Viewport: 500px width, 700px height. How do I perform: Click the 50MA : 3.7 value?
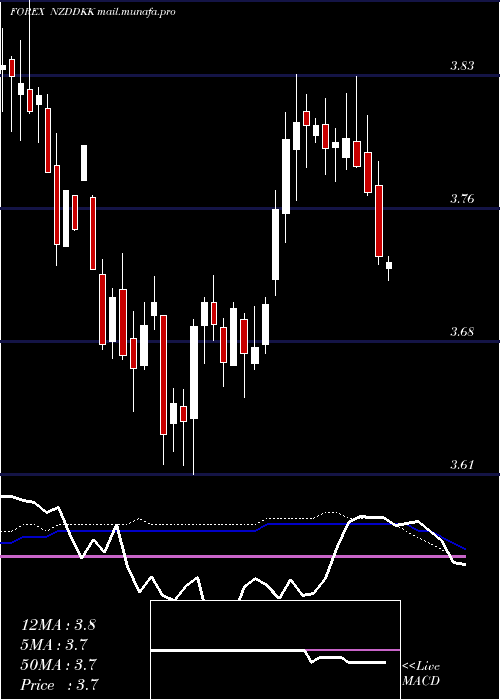[58, 665]
